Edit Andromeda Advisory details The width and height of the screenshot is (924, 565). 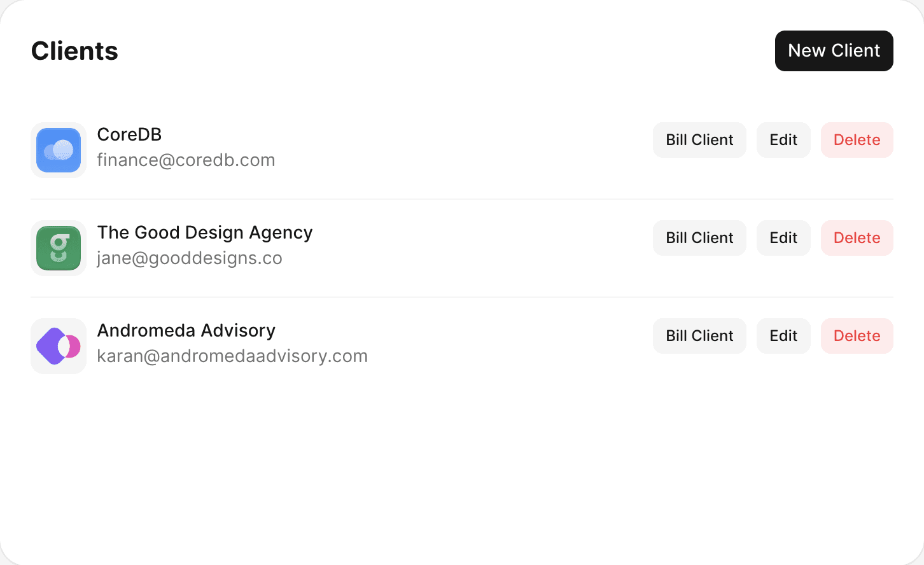[783, 336]
